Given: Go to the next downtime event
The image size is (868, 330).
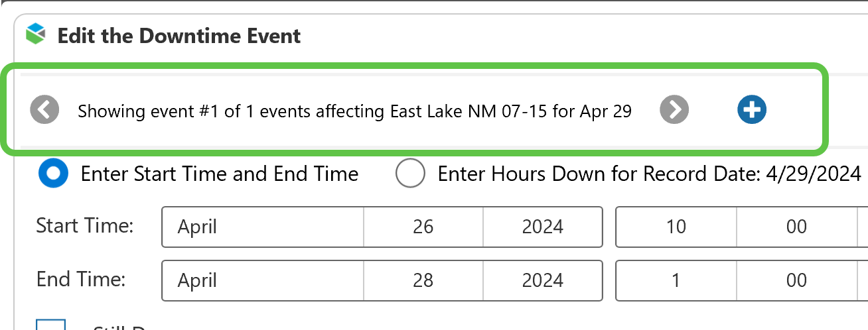Looking at the screenshot, I should (x=674, y=110).
